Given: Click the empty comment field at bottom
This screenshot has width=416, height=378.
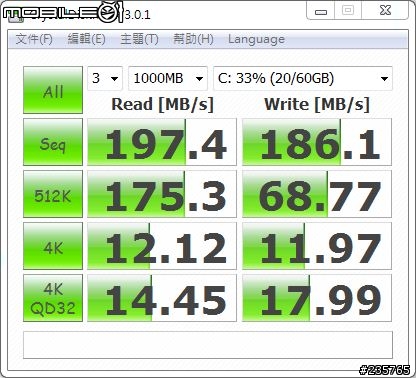Looking at the screenshot, I should pos(208,345).
